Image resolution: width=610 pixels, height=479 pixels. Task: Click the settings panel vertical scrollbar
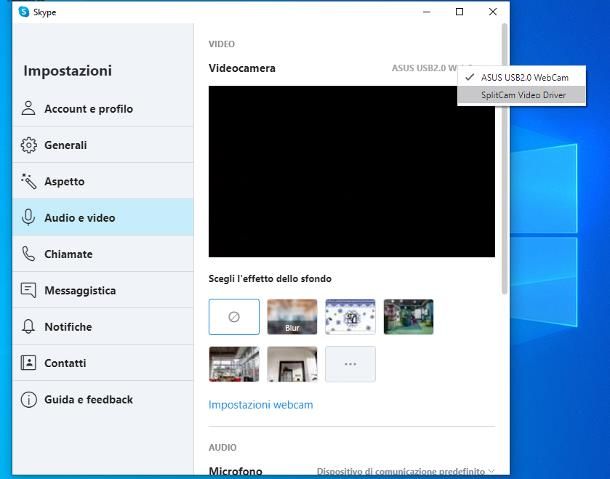click(x=505, y=159)
